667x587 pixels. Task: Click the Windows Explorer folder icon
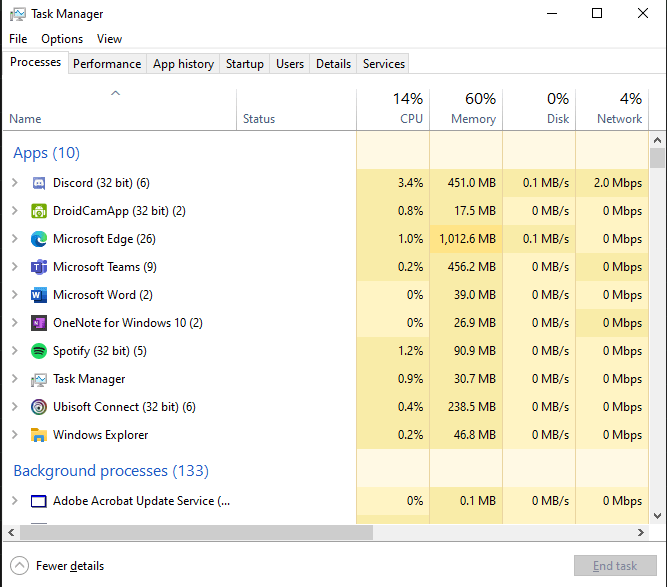[39, 435]
